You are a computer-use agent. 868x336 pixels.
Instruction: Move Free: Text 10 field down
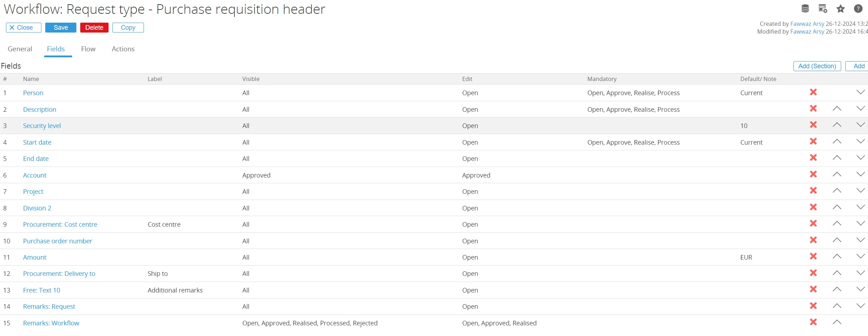coord(860,289)
